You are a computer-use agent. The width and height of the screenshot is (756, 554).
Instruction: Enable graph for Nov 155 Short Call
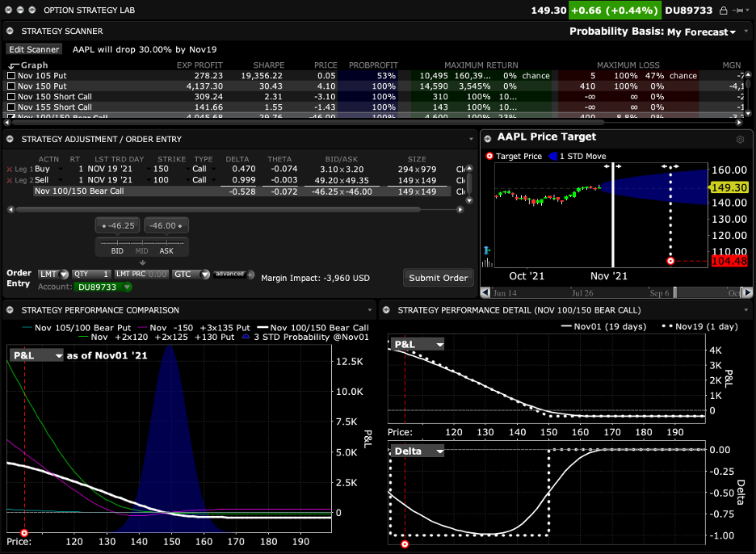point(11,107)
